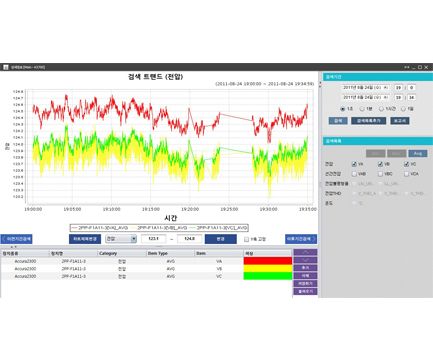Select the Avg statistic toggle button
This screenshot has width=433, height=361.
click(x=418, y=153)
